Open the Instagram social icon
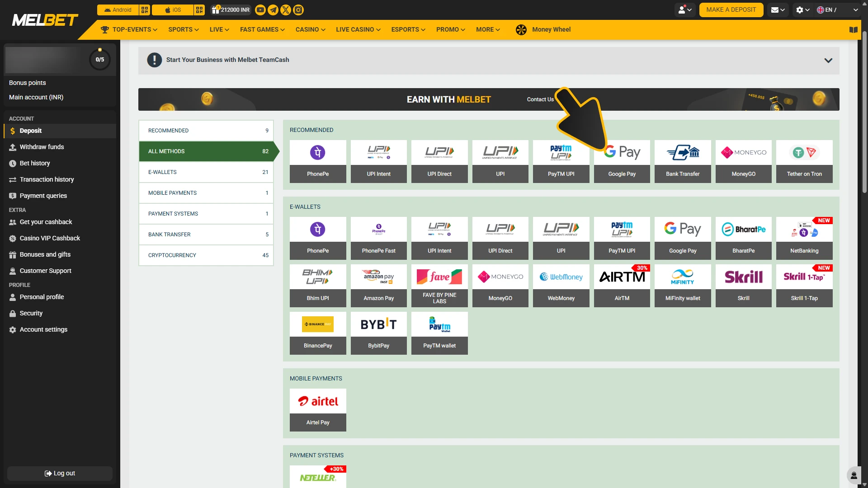 (298, 10)
